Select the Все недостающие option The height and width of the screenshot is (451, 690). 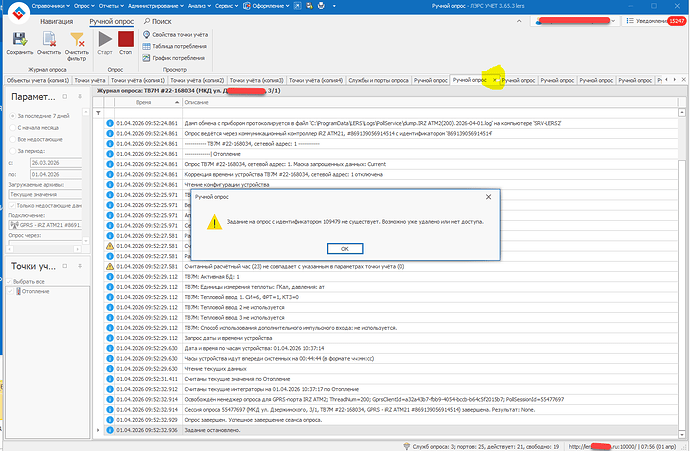point(14,139)
